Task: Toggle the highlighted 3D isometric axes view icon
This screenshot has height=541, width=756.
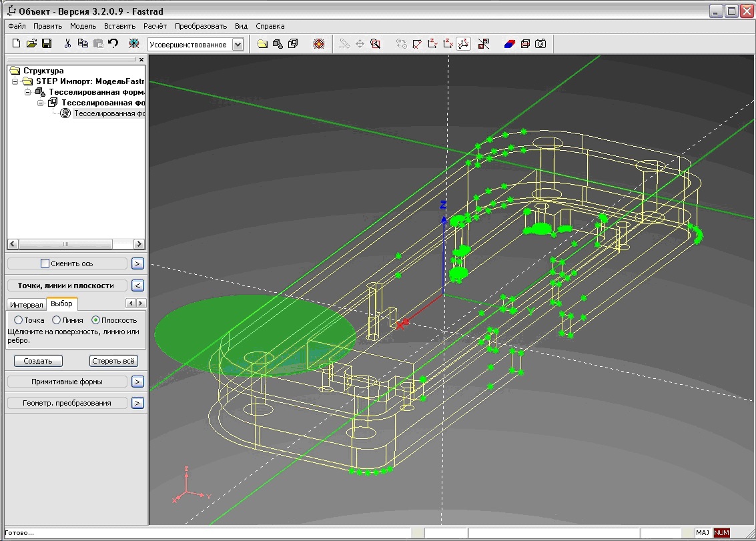Action: coord(463,44)
